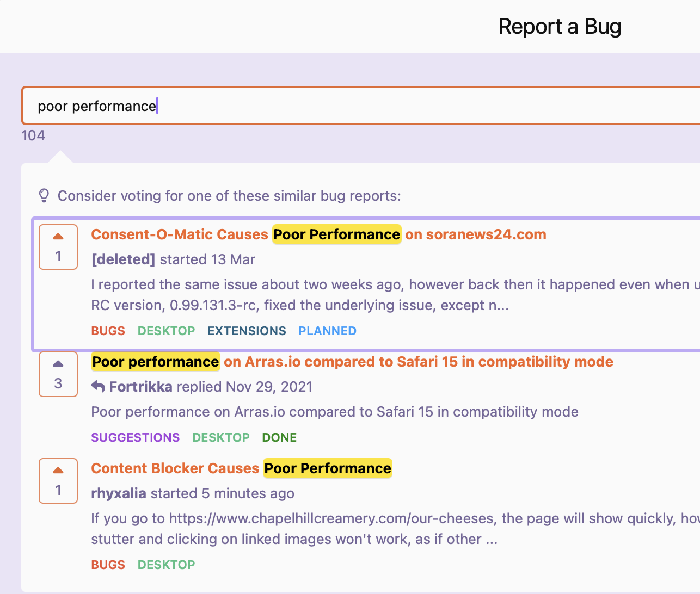The image size is (700, 594).
Task: Click the reply arrow beside Fortrikka
Action: tap(98, 387)
